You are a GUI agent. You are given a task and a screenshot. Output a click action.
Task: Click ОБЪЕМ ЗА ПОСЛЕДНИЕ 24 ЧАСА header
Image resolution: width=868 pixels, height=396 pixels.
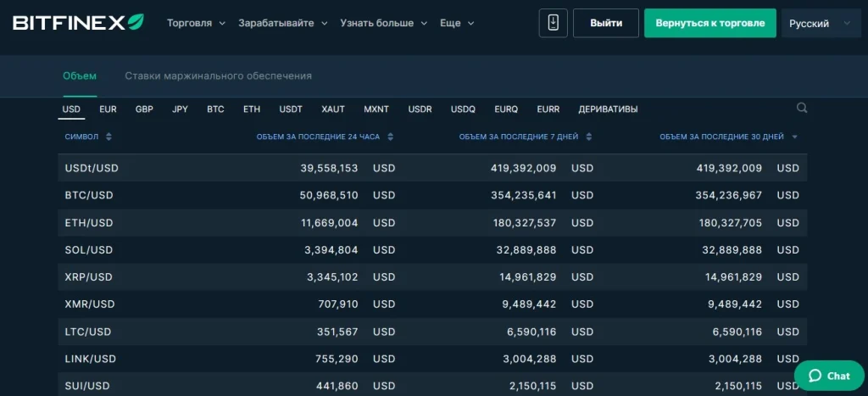[319, 137]
